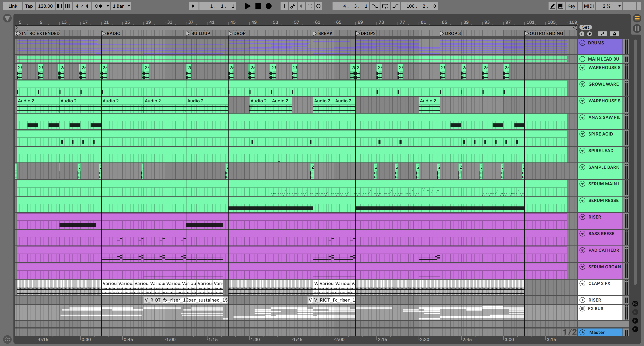Unfold the BASS REESE track

click(583, 234)
